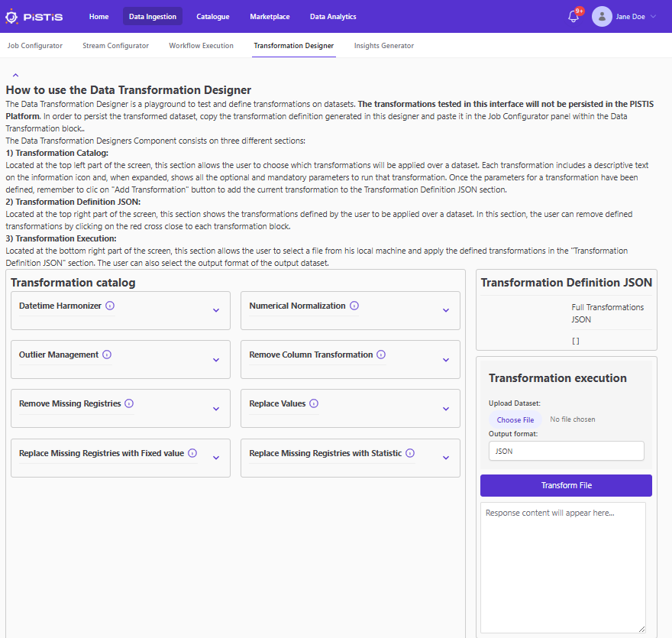The width and height of the screenshot is (672, 638).
Task: Expand Replace Missing Registries with Fixed value
Action: tap(216, 458)
